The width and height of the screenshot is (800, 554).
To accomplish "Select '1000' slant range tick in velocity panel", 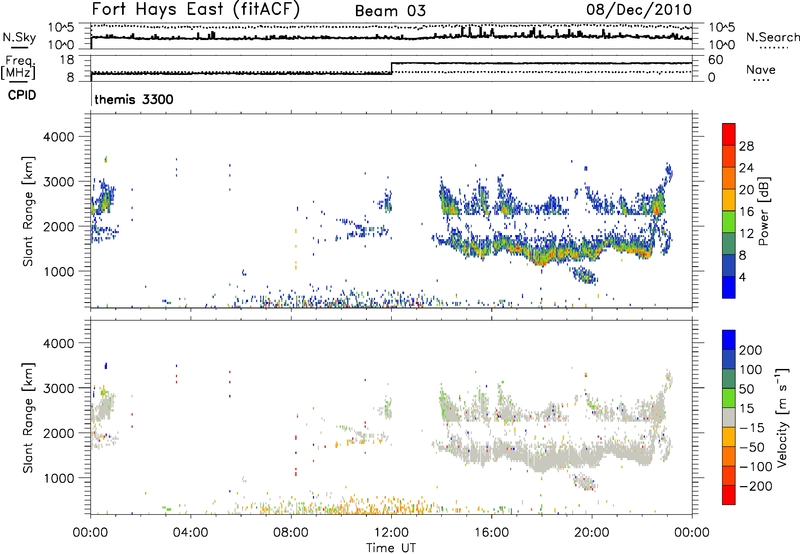I will [58, 478].
